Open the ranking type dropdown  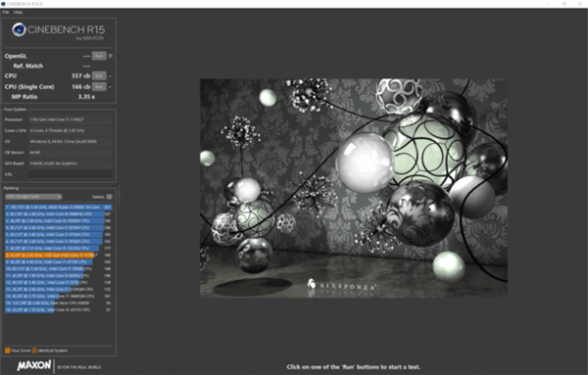click(x=33, y=197)
